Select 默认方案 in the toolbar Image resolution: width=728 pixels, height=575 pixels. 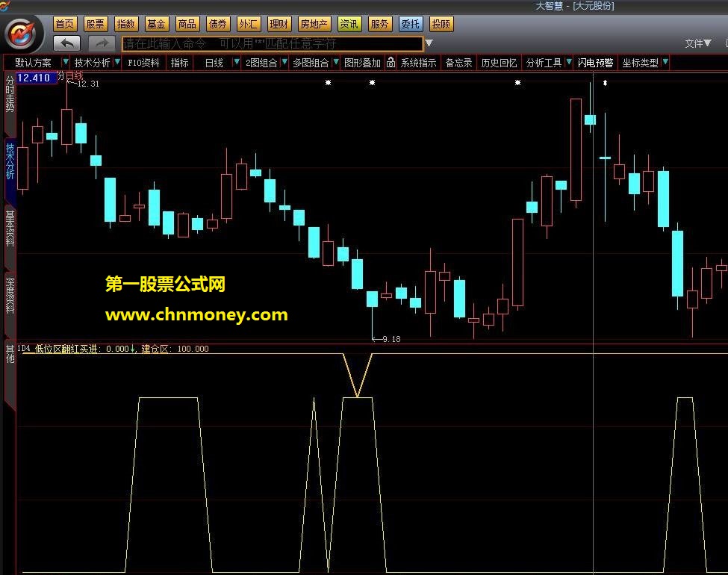click(33, 63)
